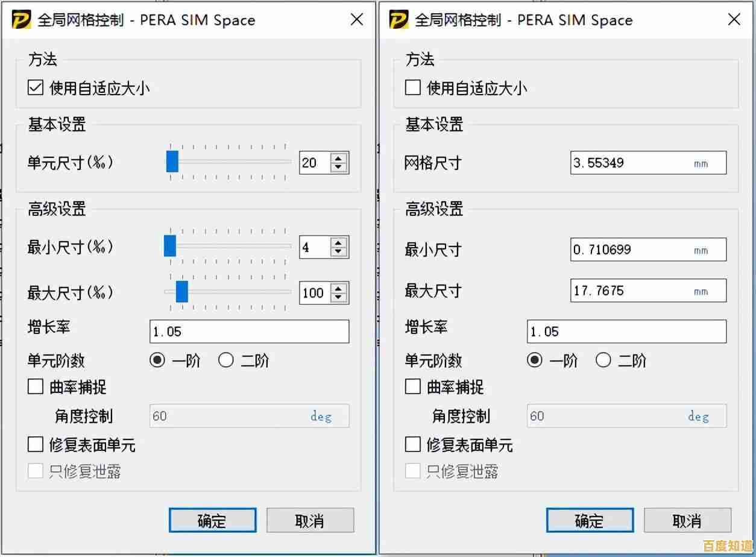Click the 取消 button in the right dialog

pos(687,519)
